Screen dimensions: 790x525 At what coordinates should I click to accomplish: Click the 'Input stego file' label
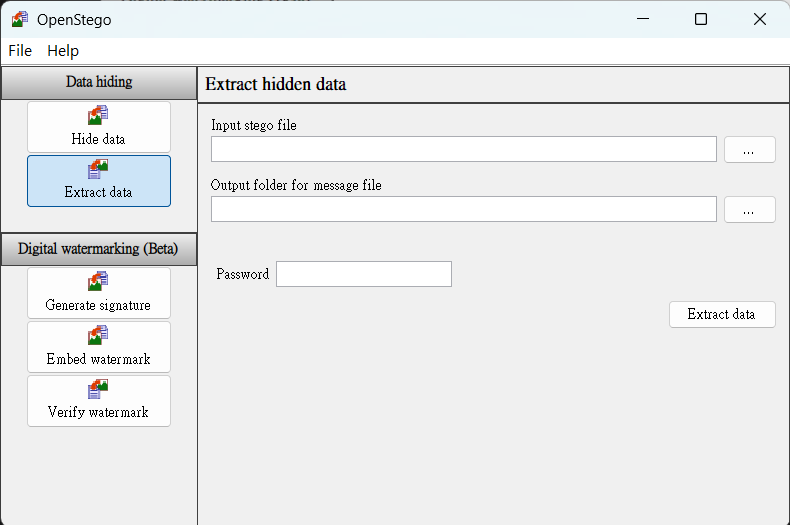pyautogui.click(x=254, y=125)
